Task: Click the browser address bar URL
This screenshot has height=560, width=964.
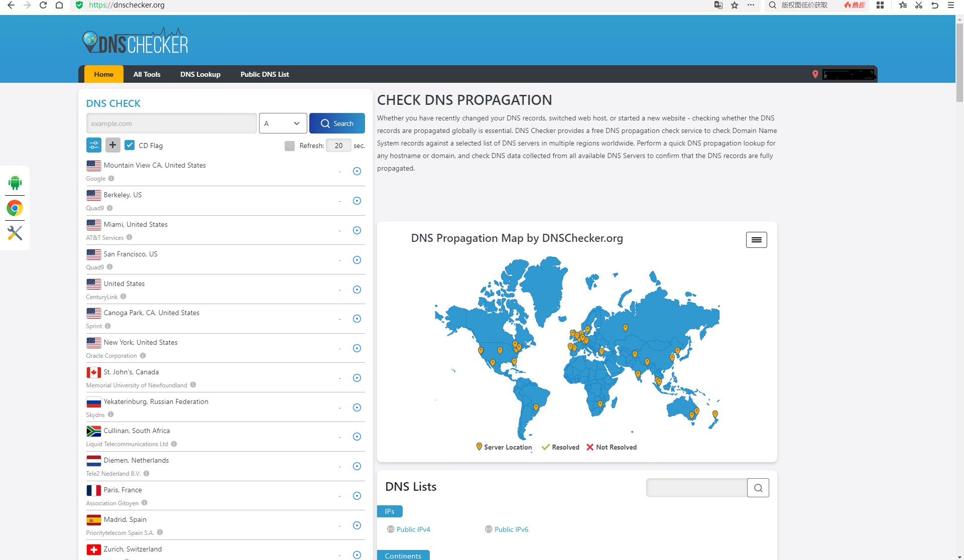Action: pyautogui.click(x=127, y=5)
